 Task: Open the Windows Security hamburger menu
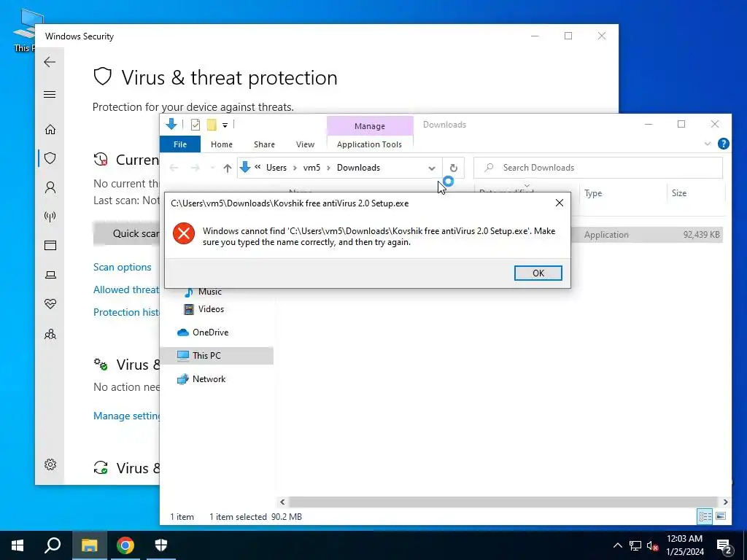[x=50, y=94]
